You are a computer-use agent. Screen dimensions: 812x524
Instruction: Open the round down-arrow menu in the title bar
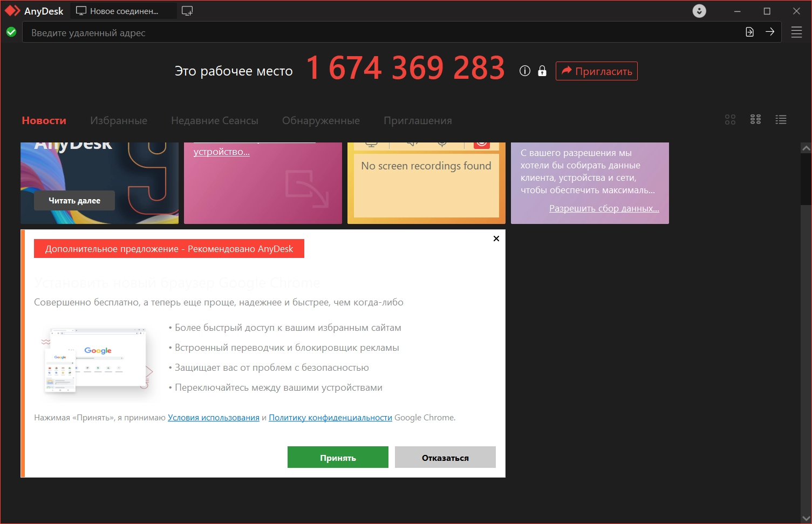(699, 11)
